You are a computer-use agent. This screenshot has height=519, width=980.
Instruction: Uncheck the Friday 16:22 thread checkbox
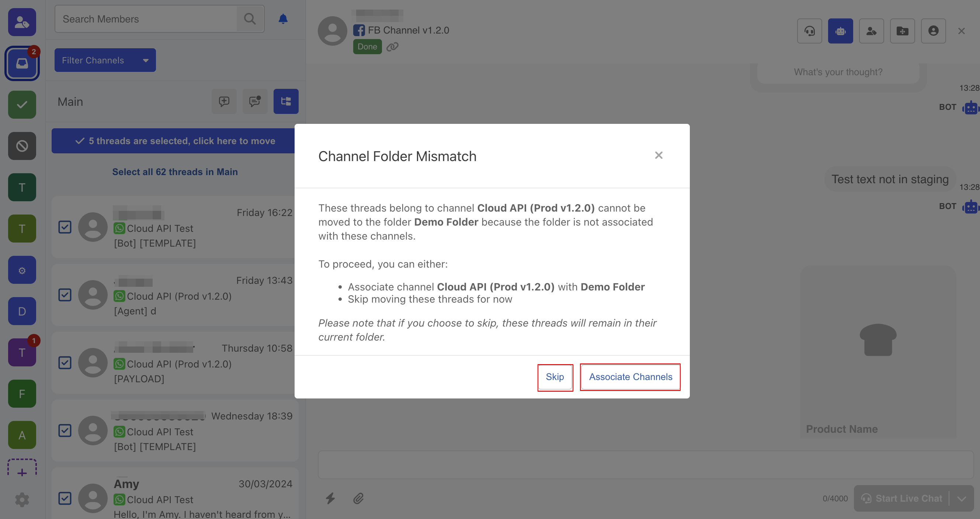65,227
